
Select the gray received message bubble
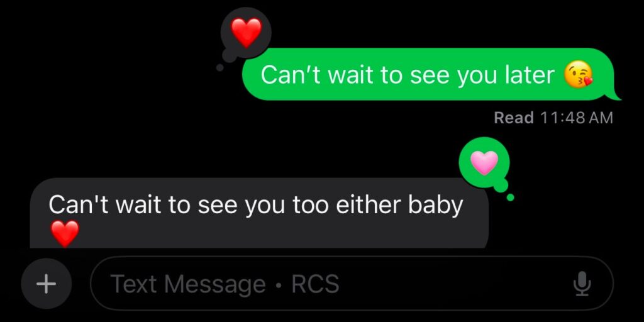(x=259, y=213)
